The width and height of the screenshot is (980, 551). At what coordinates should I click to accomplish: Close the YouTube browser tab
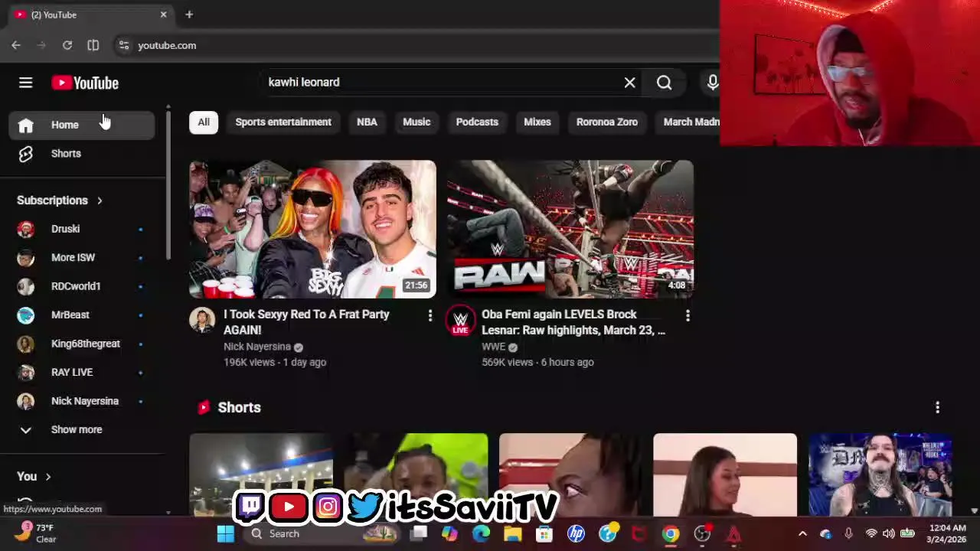point(163,15)
